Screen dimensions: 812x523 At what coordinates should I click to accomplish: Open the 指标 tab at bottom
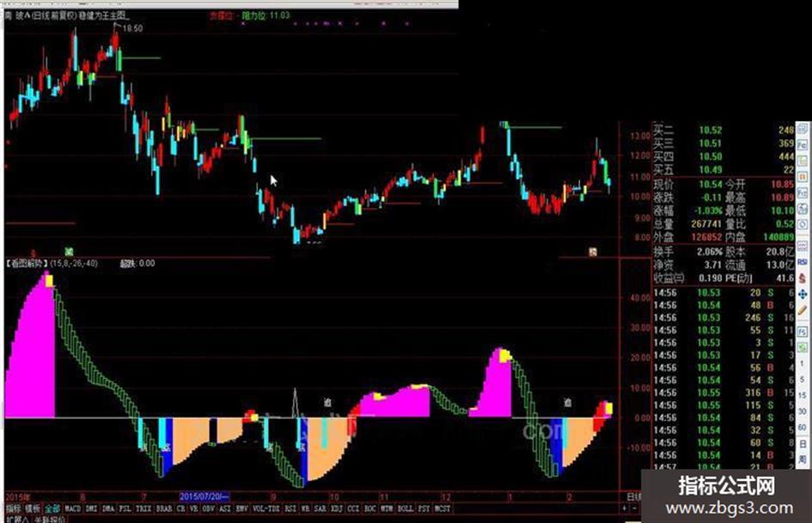click(14, 509)
